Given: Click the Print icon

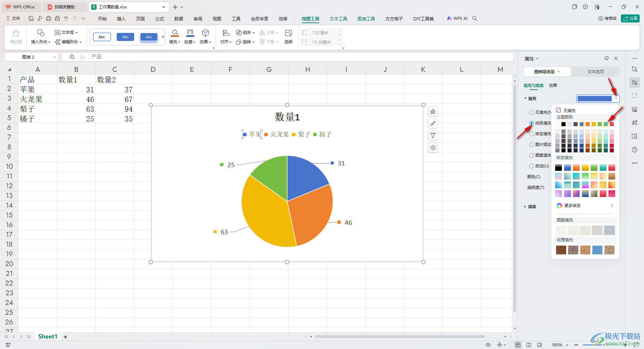Looking at the screenshot, I should tap(49, 19).
